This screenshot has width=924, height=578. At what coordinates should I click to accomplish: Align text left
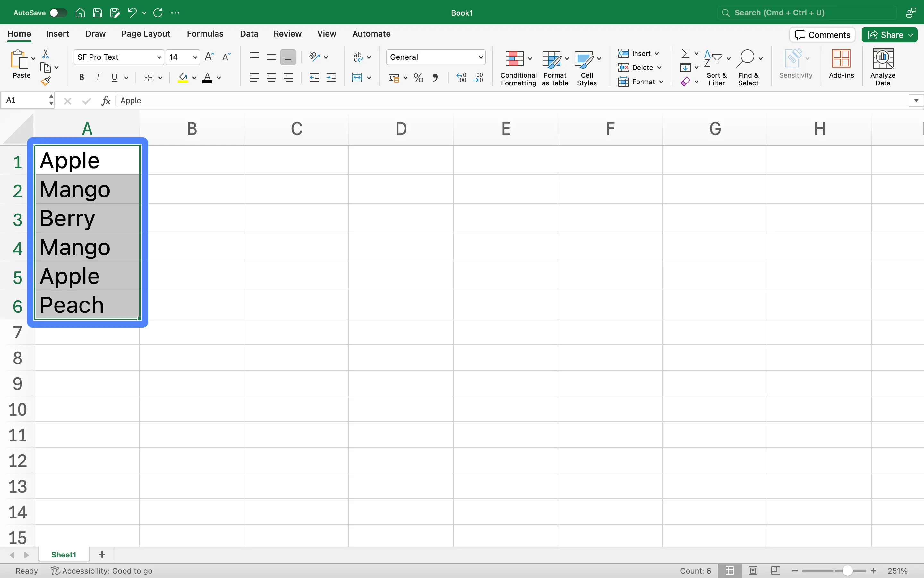tap(255, 78)
